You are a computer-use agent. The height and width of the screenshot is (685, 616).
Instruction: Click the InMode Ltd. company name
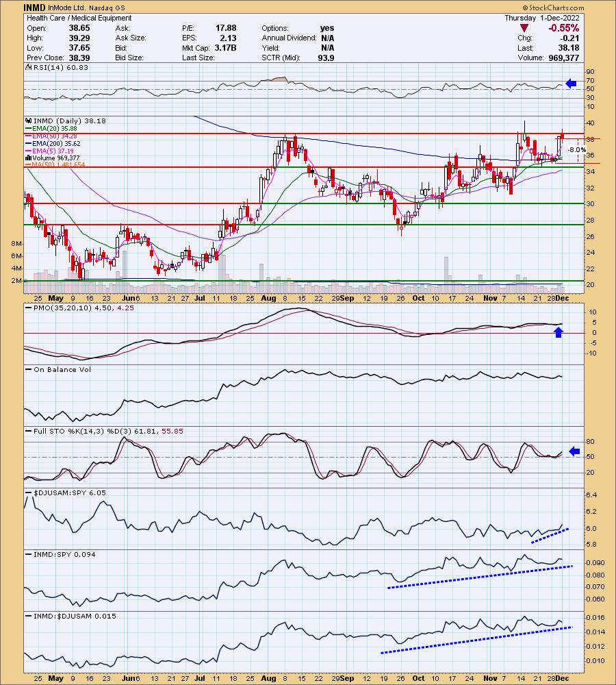(x=67, y=8)
